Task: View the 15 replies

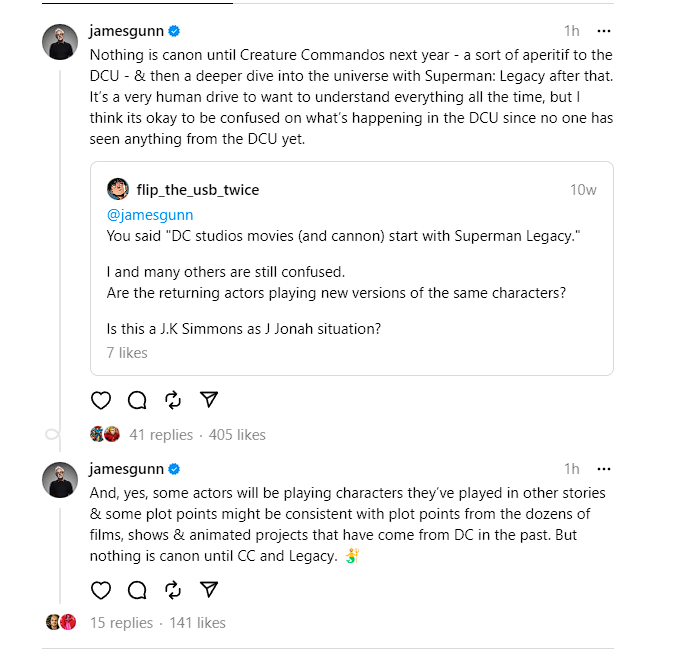Action: [121, 623]
